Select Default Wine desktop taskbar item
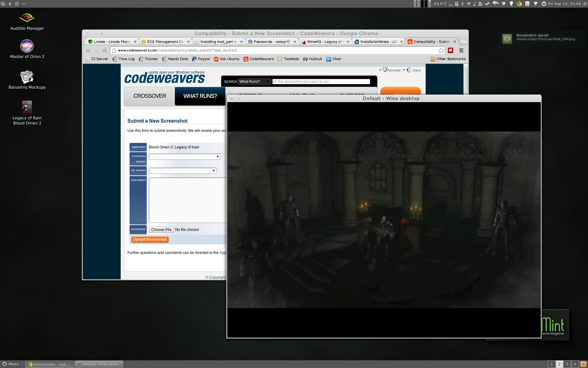Image resolution: width=588 pixels, height=368 pixels. pos(99,364)
